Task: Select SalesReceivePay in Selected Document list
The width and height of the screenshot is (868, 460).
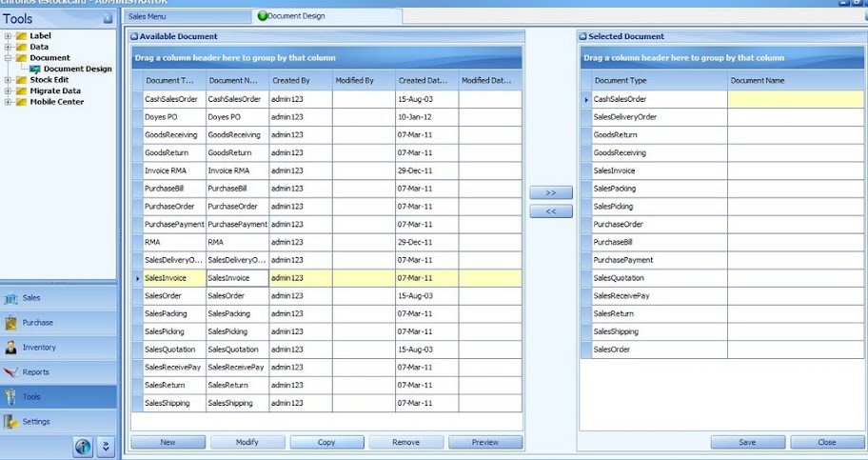Action: (722, 296)
